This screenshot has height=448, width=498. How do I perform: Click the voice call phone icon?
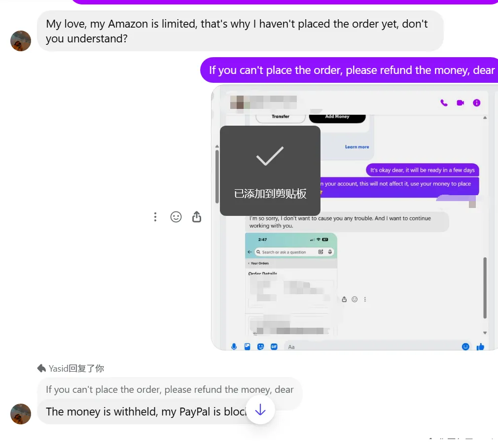pyautogui.click(x=444, y=103)
